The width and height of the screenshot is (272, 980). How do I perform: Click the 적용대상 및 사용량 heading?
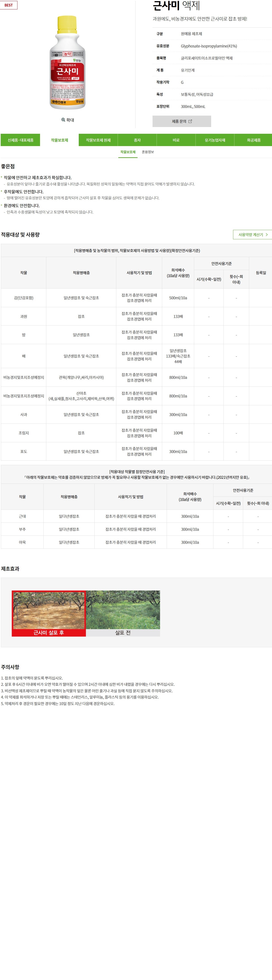pos(20,235)
